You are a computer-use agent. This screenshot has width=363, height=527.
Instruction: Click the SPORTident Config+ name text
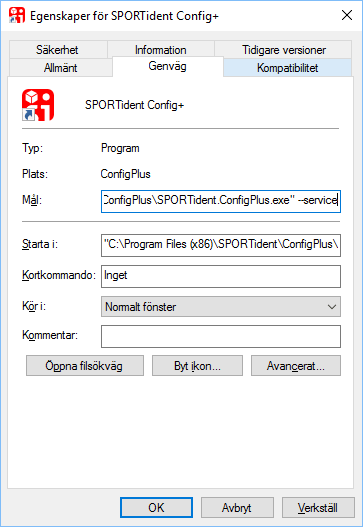[x=134, y=105]
